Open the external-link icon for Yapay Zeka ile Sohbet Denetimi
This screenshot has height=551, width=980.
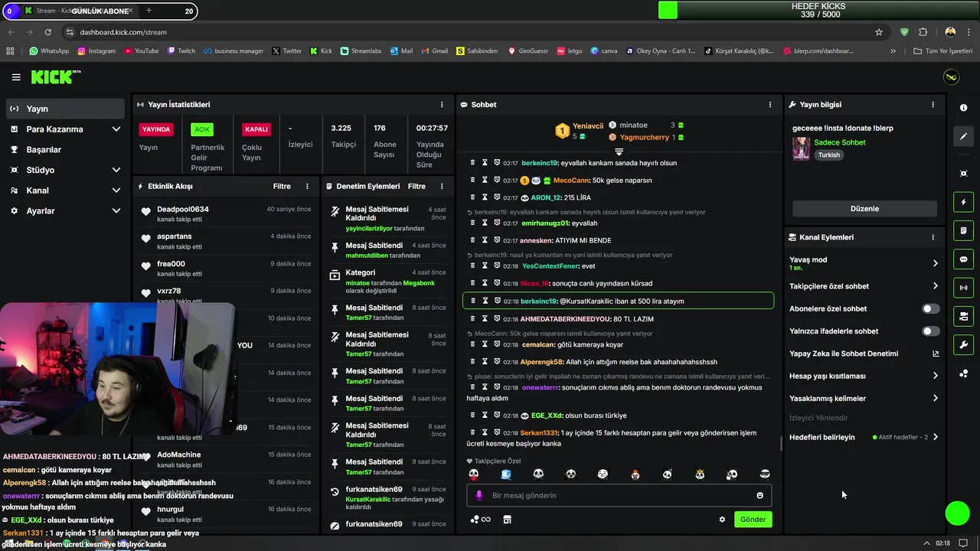(935, 354)
